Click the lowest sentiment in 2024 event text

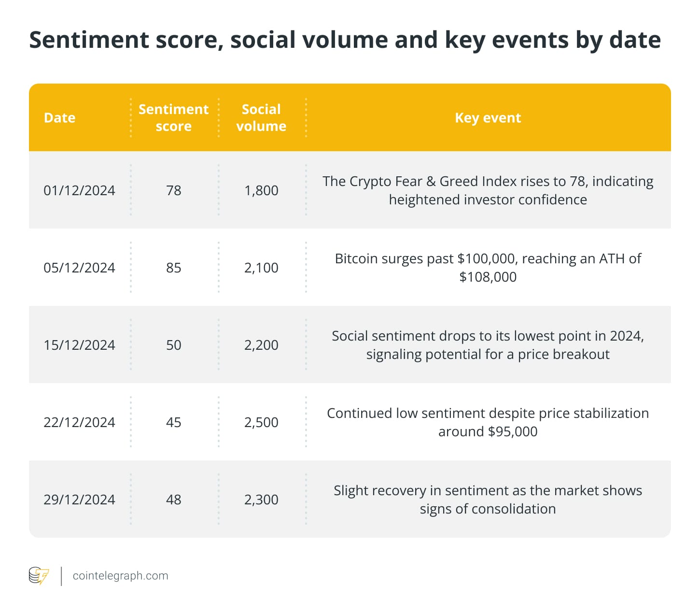pyautogui.click(x=488, y=345)
